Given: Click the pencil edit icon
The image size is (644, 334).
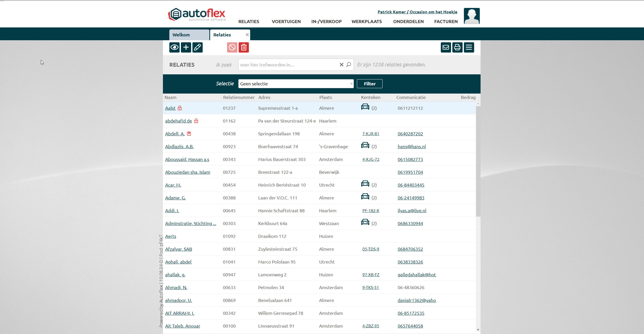Looking at the screenshot, I should tap(197, 47).
